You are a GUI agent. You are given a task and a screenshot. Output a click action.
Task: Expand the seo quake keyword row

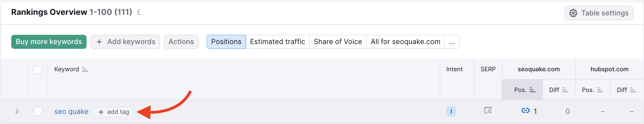pyautogui.click(x=17, y=112)
